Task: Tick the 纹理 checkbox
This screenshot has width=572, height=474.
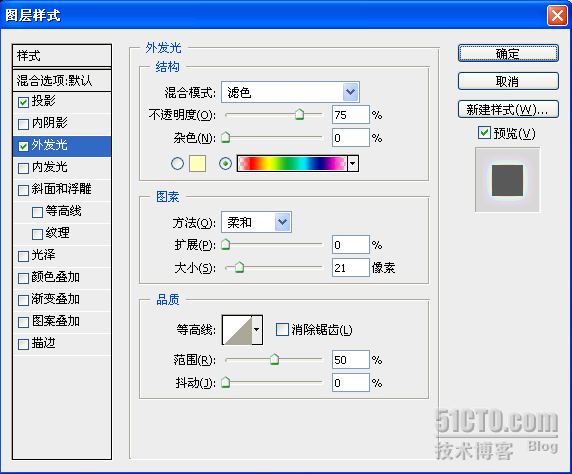Action: tap(37, 234)
